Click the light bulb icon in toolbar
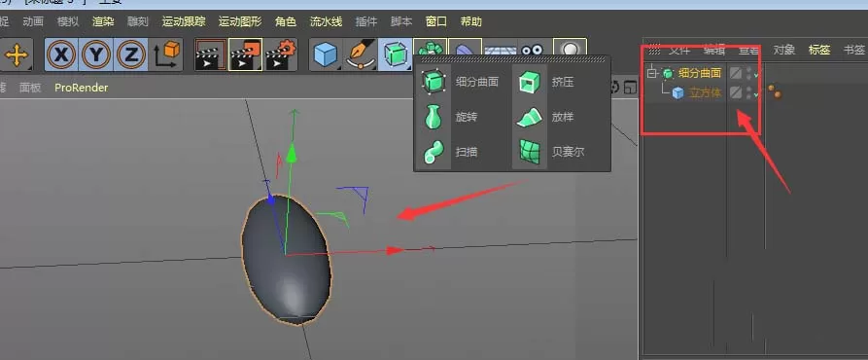Image resolution: width=868 pixels, height=360 pixels. coord(570,48)
